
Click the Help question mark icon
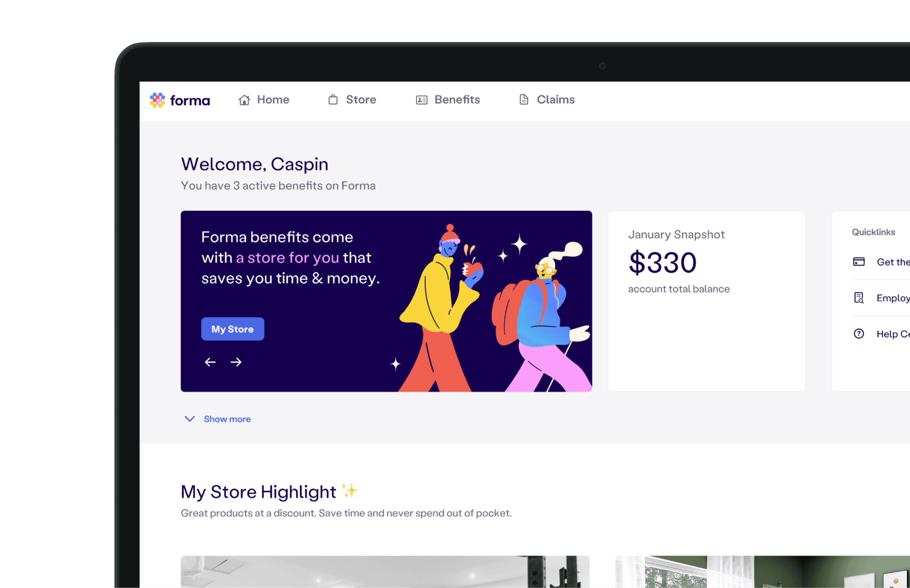click(x=859, y=334)
